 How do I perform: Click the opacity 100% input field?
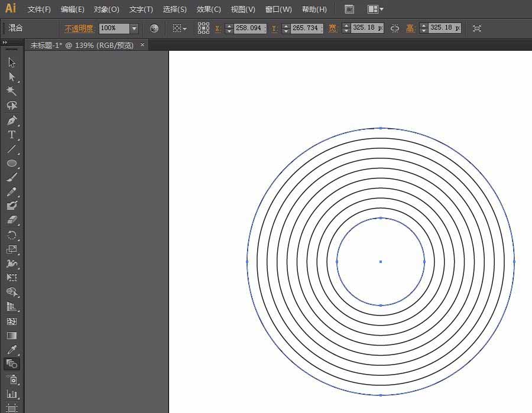[x=114, y=28]
